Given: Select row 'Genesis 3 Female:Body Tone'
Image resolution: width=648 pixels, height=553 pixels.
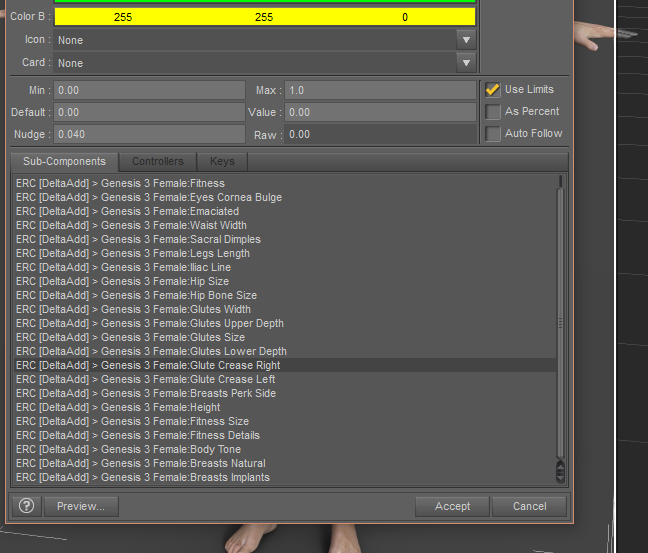Looking at the screenshot, I should pos(285,450).
